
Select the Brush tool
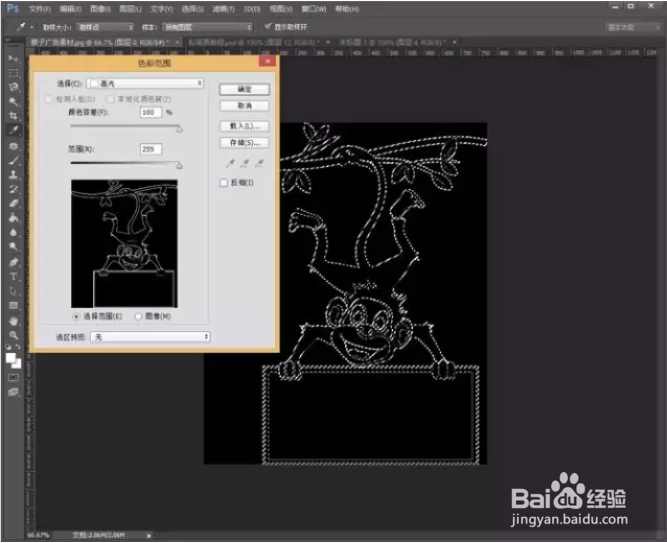(13, 161)
